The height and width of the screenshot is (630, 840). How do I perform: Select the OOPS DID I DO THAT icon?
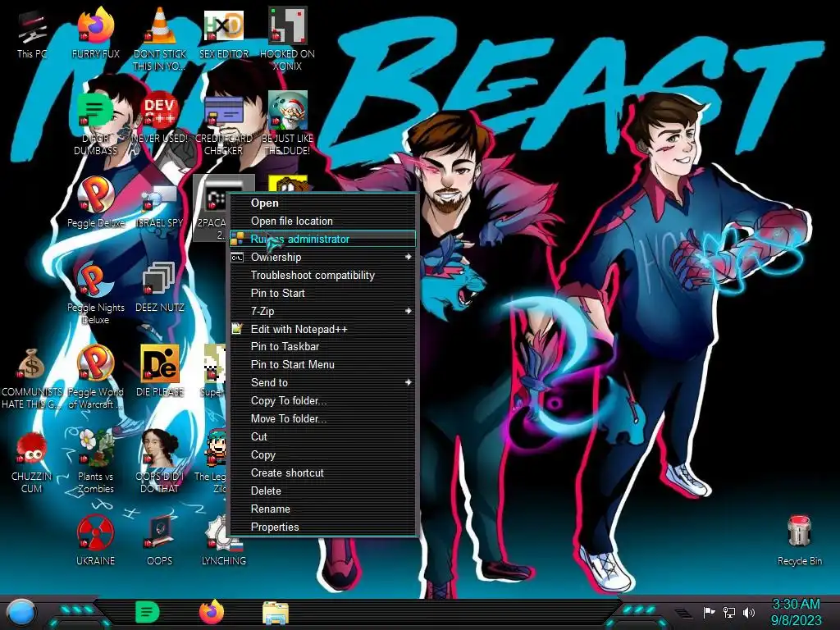click(x=159, y=462)
